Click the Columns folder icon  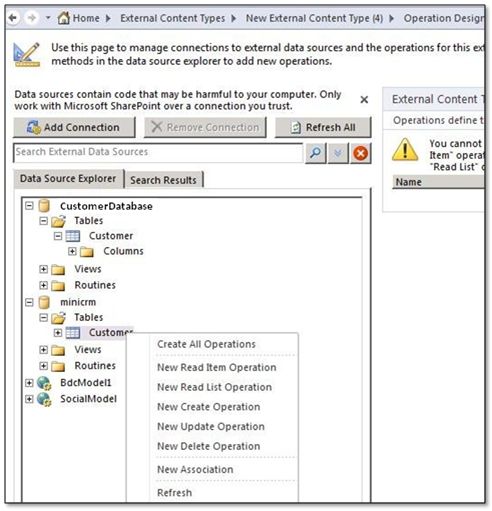pyautogui.click(x=87, y=252)
